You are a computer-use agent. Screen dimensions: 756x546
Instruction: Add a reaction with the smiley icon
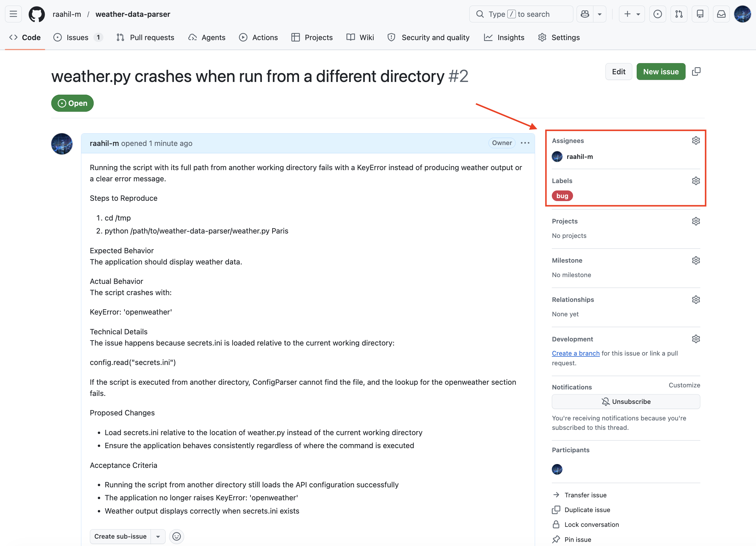point(176,536)
